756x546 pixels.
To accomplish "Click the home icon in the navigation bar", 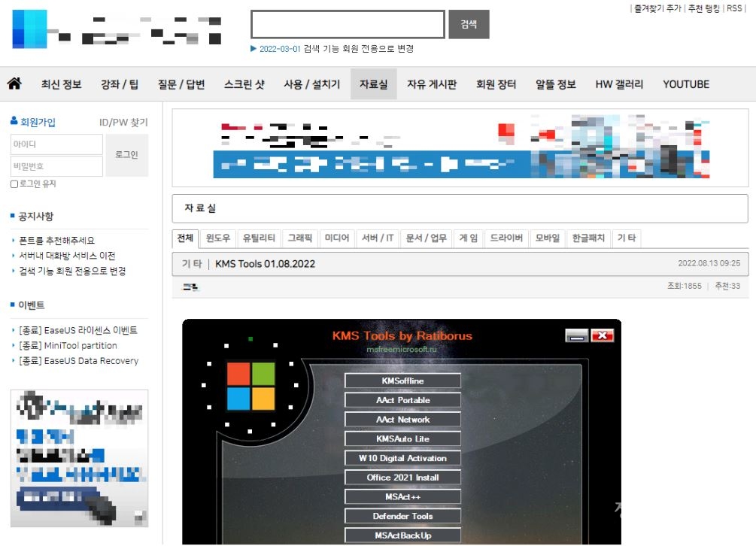I will (16, 83).
